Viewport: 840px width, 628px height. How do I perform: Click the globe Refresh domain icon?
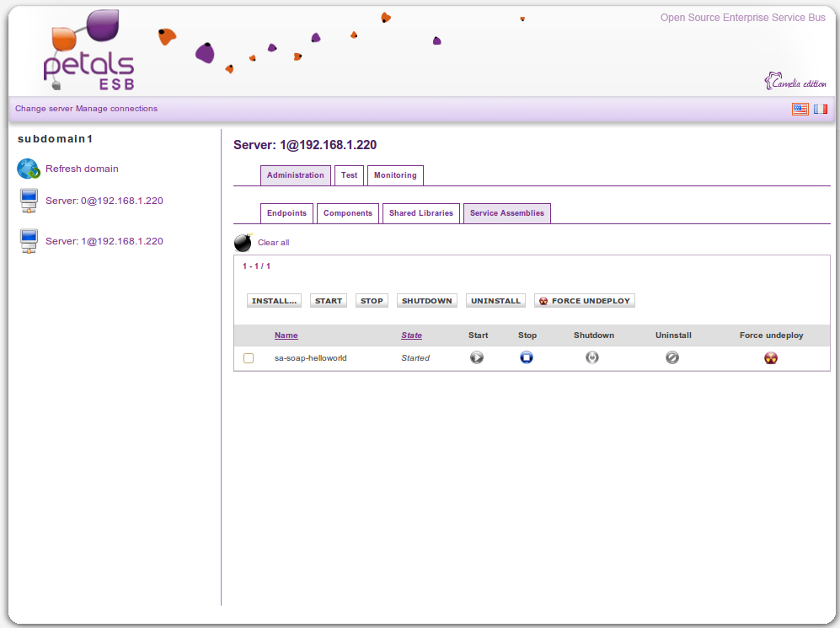click(x=29, y=169)
